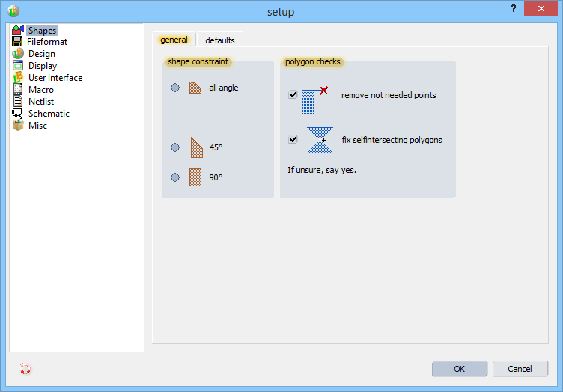Click the 45° shape icon
Screen dimensions: 563x392
pyautogui.click(x=196, y=147)
